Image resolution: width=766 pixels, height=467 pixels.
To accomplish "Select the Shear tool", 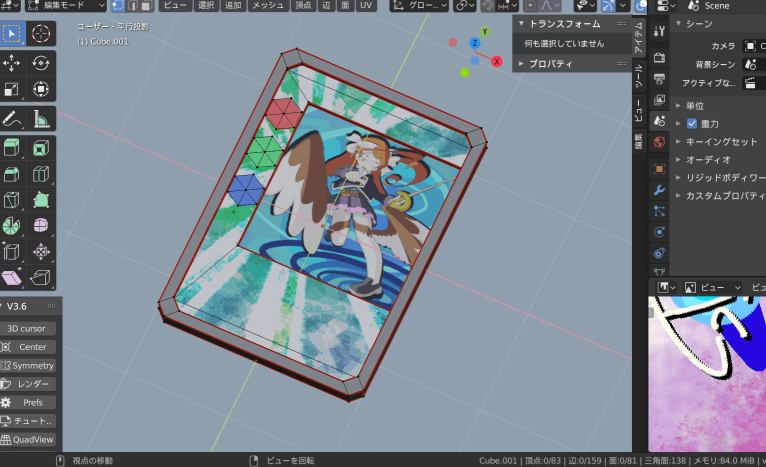I will [x=12, y=278].
